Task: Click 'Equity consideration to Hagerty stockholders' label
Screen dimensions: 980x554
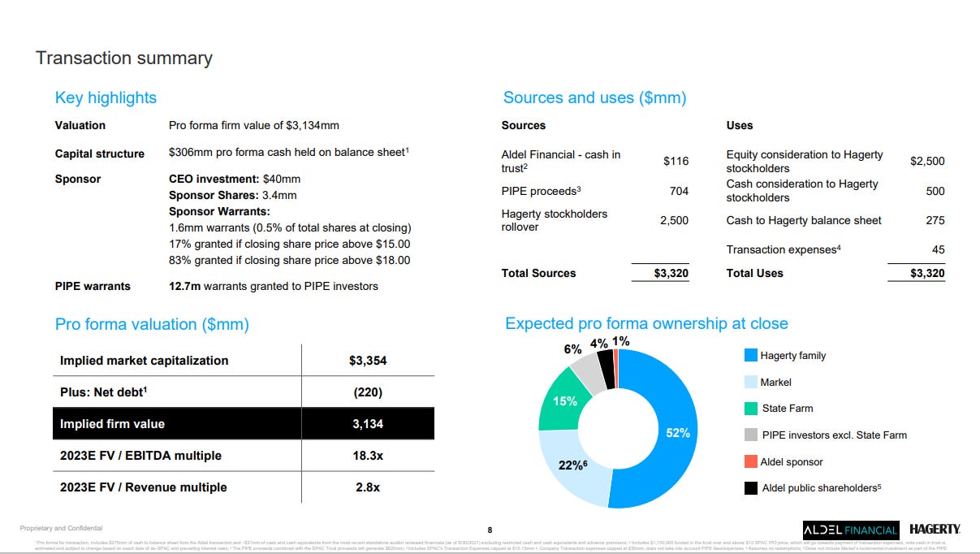Action: click(x=805, y=161)
